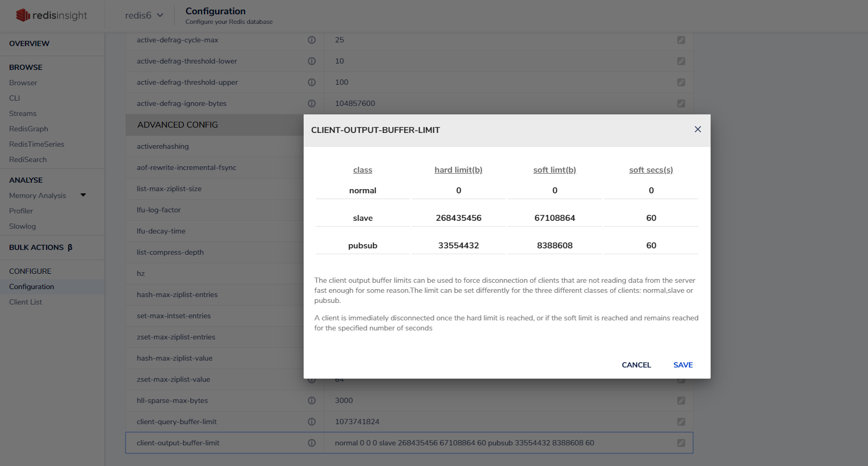
Task: Open Profiler in the sidebar
Action: [x=21, y=211]
